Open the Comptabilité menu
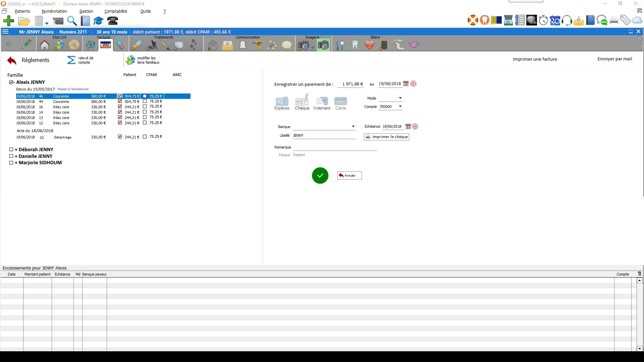This screenshot has height=362, width=644. click(116, 11)
